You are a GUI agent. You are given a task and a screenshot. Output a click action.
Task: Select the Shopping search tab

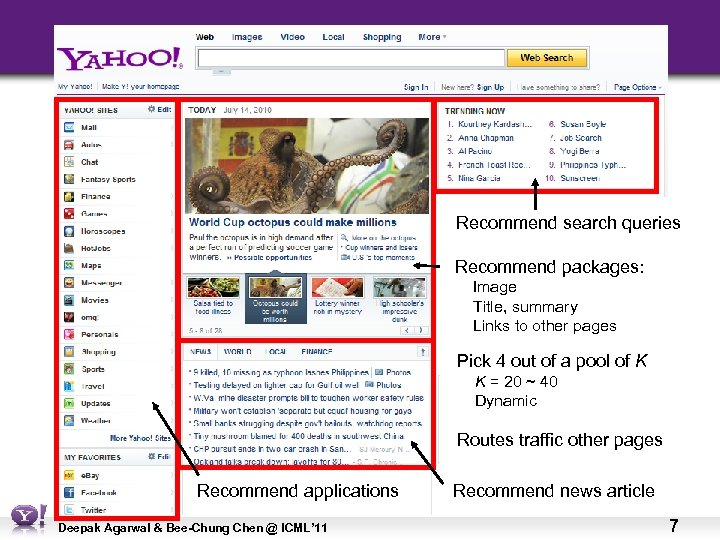pyautogui.click(x=382, y=37)
